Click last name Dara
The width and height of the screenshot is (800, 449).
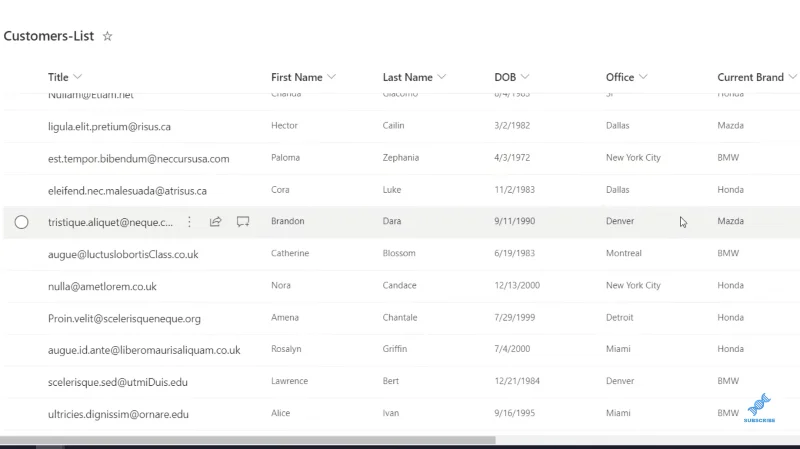tap(392, 221)
